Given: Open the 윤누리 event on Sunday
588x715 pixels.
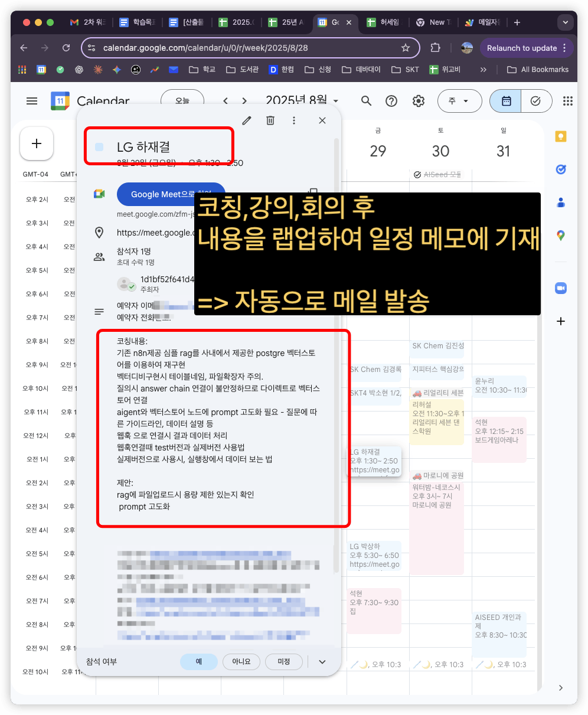Looking at the screenshot, I should click(500, 386).
